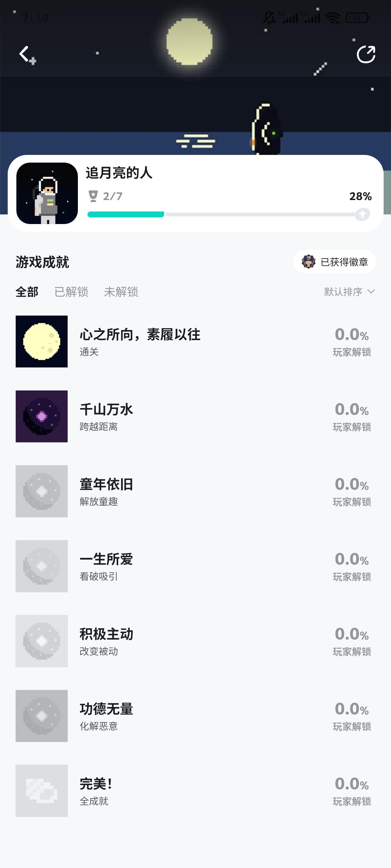Click the teal achievement progress bar
This screenshot has width=391, height=868.
pos(126,214)
